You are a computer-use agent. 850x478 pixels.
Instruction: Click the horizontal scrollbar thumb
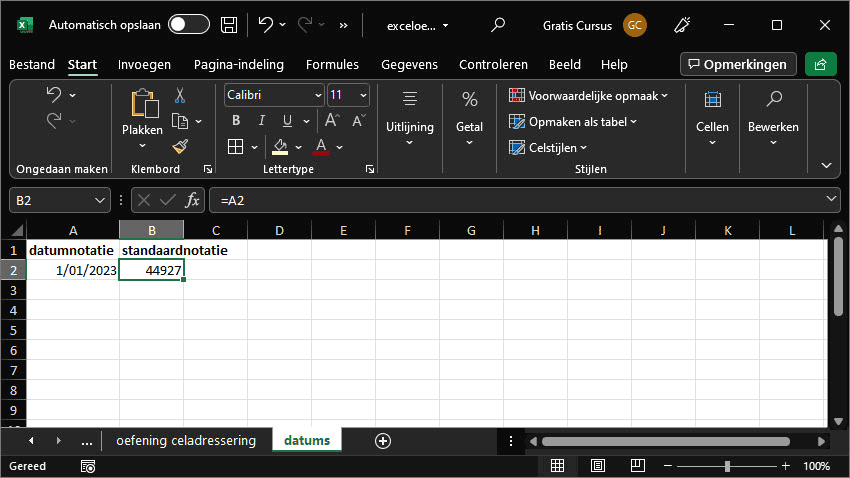coord(666,441)
